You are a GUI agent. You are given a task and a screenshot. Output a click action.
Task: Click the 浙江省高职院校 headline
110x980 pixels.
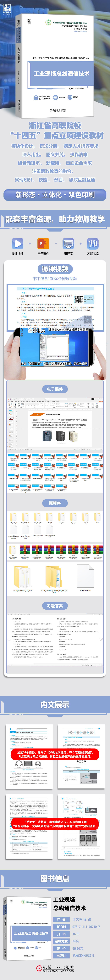coord(55,126)
